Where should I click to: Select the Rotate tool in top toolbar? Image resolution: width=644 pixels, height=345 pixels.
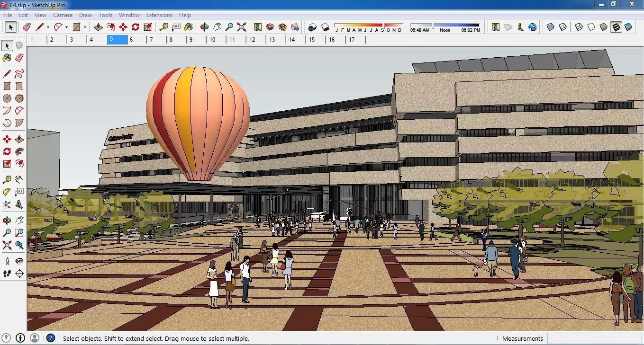coord(136,27)
